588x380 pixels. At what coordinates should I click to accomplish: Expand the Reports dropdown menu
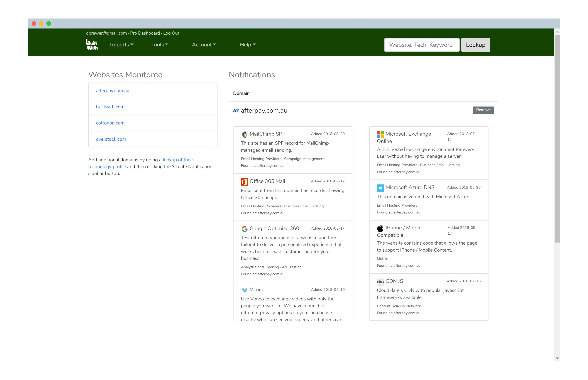[x=121, y=45]
